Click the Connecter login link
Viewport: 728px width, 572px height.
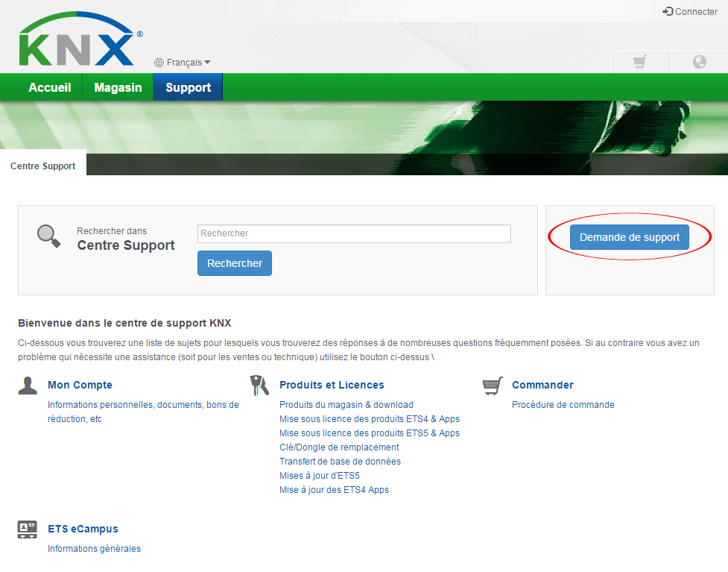pos(690,12)
